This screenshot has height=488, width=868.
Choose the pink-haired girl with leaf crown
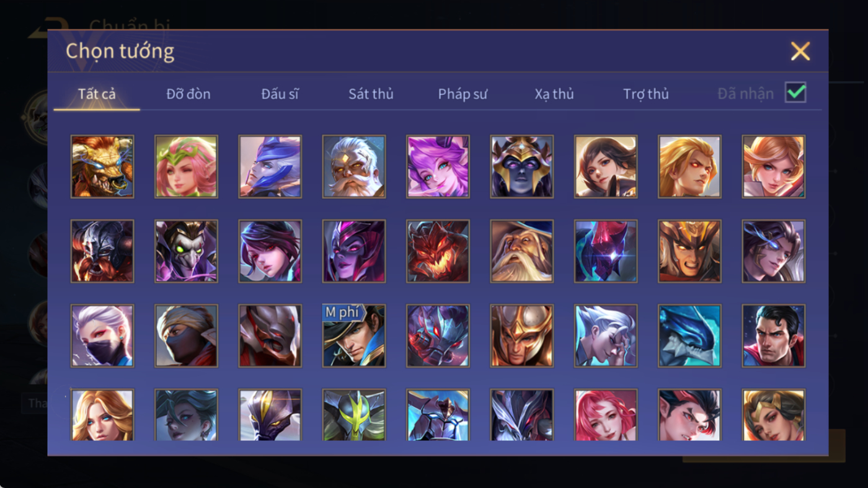coord(186,167)
